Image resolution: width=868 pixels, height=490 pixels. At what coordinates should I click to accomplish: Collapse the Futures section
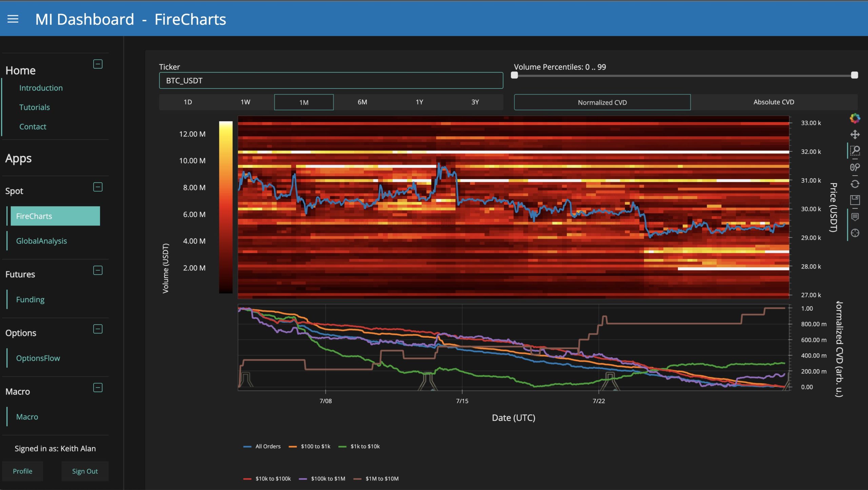[98, 270]
